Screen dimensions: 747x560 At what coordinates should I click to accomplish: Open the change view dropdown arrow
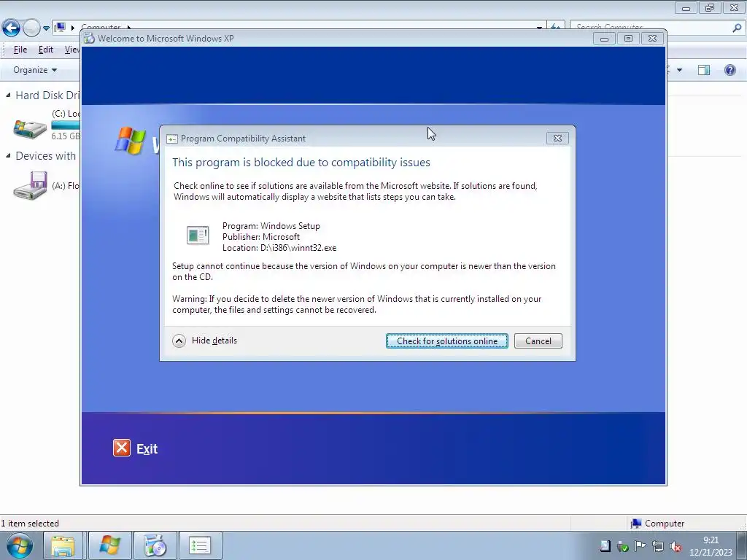coord(679,71)
